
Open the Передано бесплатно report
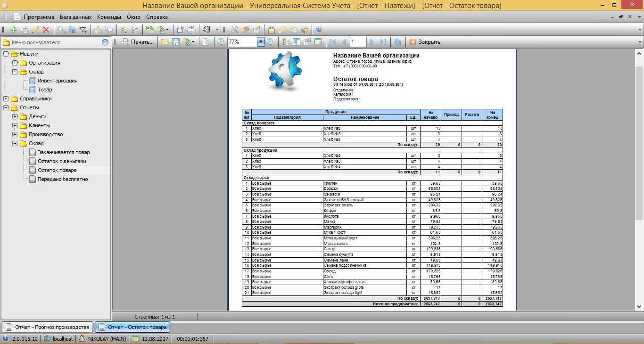(63, 179)
